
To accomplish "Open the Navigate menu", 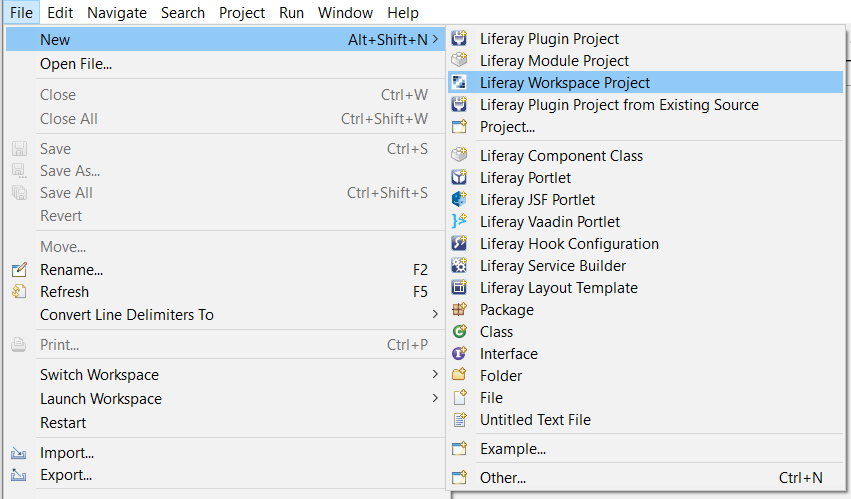I will pos(117,12).
